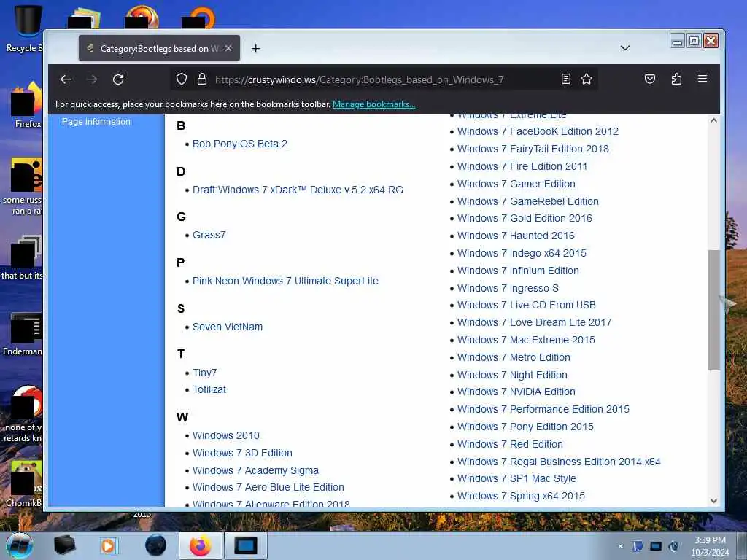This screenshot has height=560, width=747.
Task: Open the clock showing 3:39 PM
Action: click(x=710, y=546)
